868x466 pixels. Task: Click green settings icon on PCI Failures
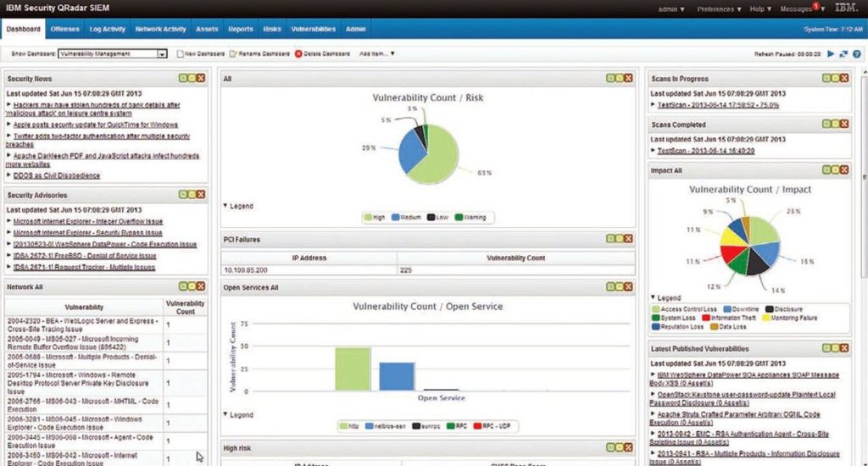(610, 239)
